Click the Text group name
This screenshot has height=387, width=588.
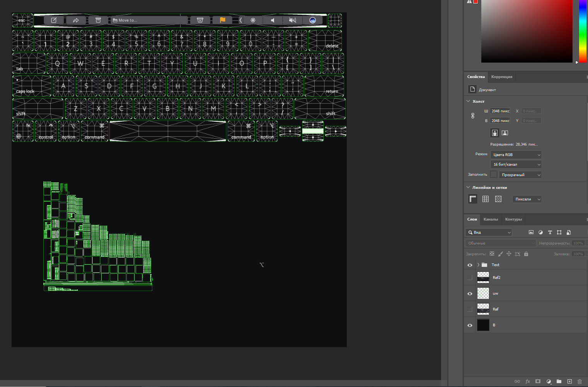click(495, 265)
